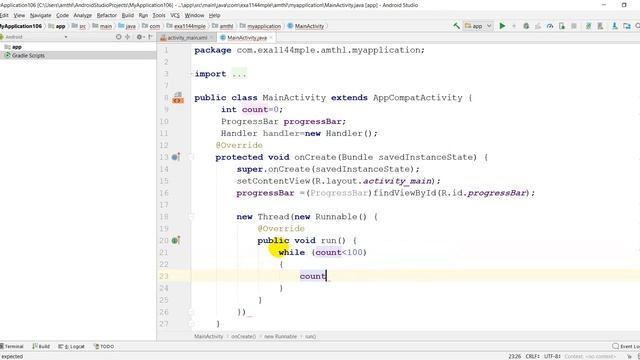The image size is (640, 360).
Task: Click the Debug app bug icon
Action: coord(526,26)
